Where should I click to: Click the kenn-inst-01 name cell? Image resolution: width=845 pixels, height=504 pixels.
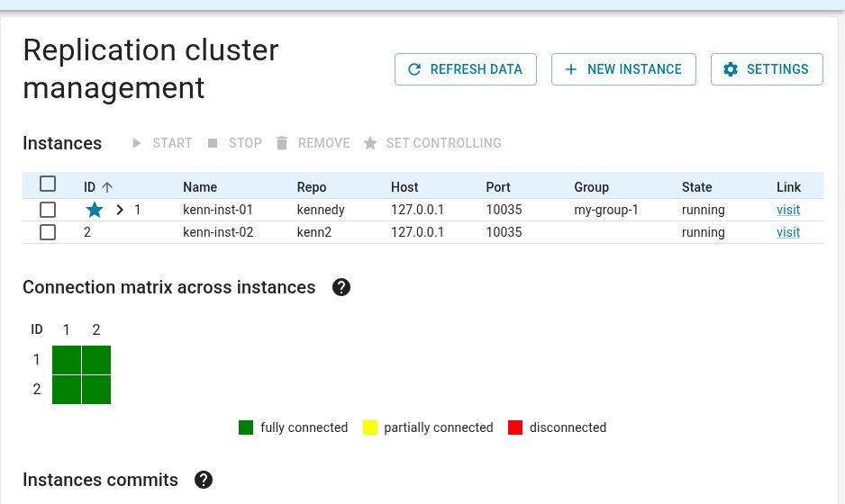(218, 210)
